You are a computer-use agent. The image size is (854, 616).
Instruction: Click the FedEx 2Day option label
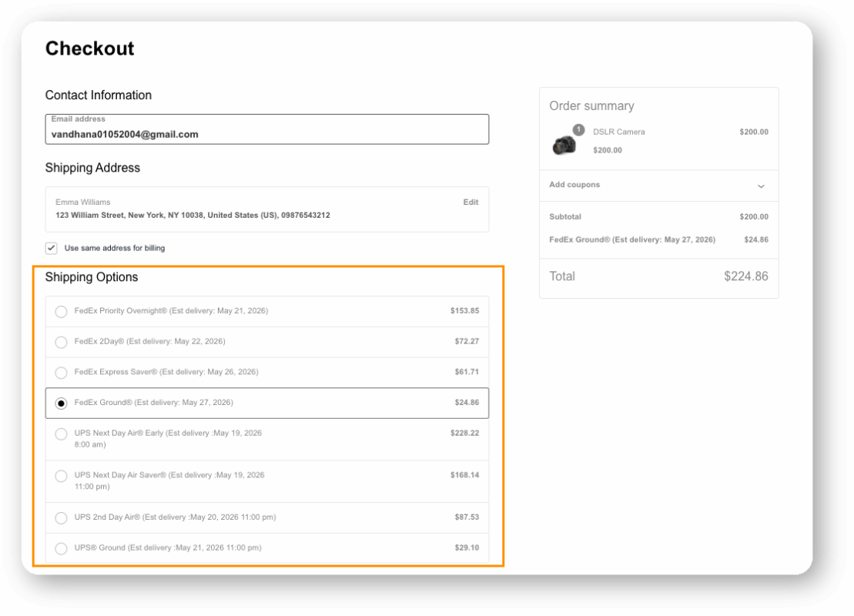coord(149,342)
